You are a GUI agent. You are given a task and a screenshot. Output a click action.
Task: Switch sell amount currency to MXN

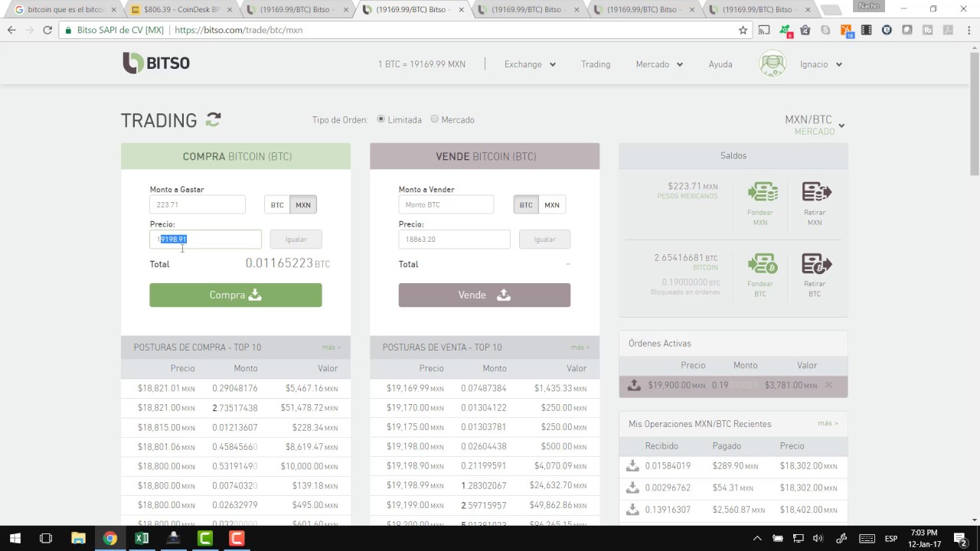tap(552, 204)
